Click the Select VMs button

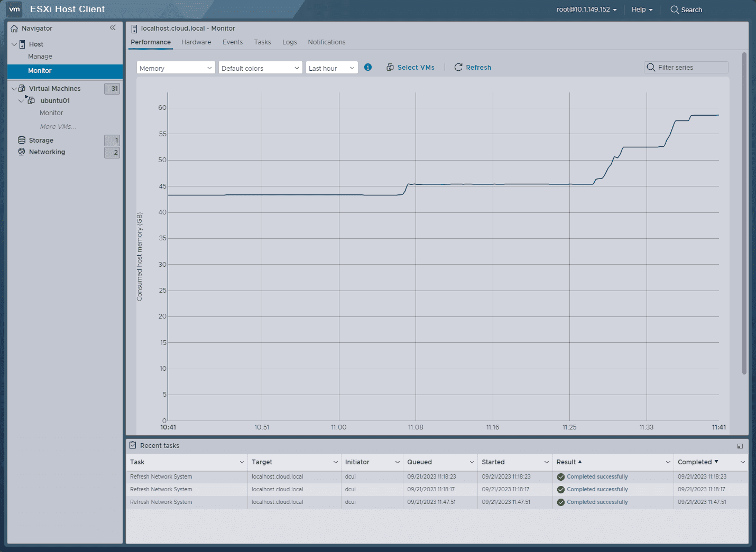410,67
